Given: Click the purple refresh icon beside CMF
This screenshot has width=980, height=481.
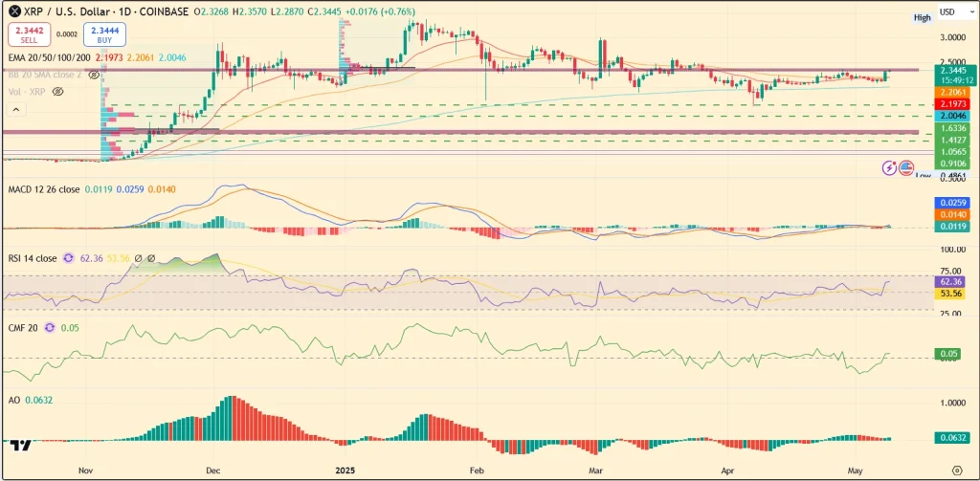Looking at the screenshot, I should [x=50, y=327].
